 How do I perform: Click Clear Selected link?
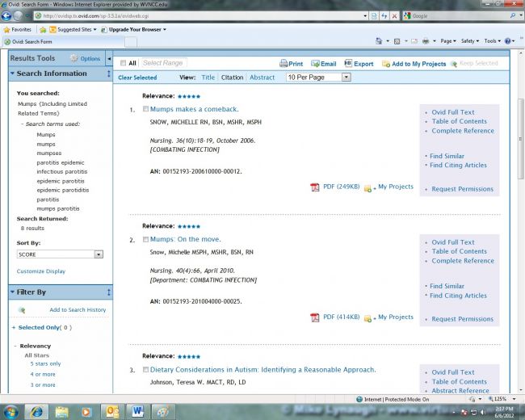(x=137, y=78)
